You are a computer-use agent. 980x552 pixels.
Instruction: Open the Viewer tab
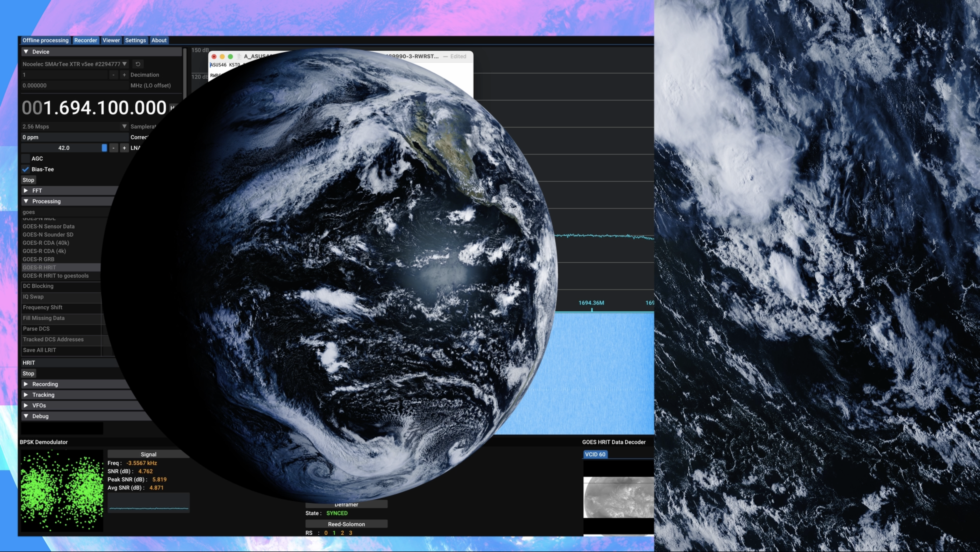pyautogui.click(x=111, y=40)
